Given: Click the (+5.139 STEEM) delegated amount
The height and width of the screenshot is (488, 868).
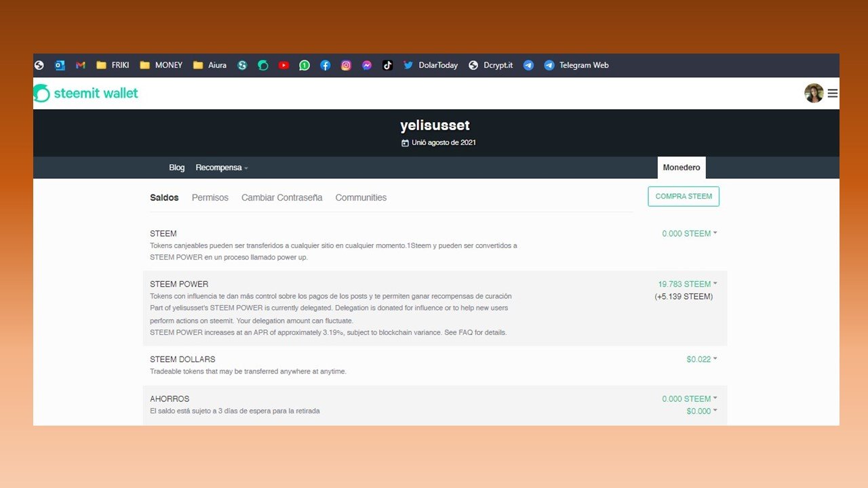Looking at the screenshot, I should coord(684,296).
